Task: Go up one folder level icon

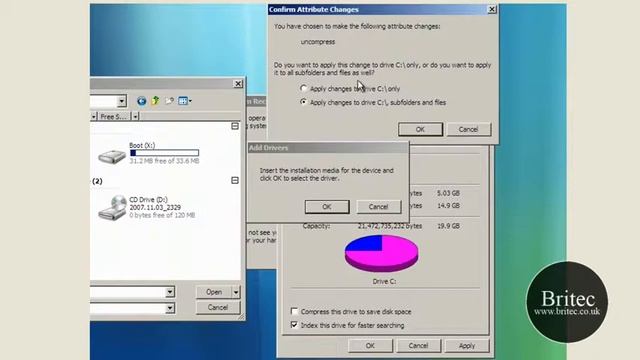Action: click(x=155, y=100)
